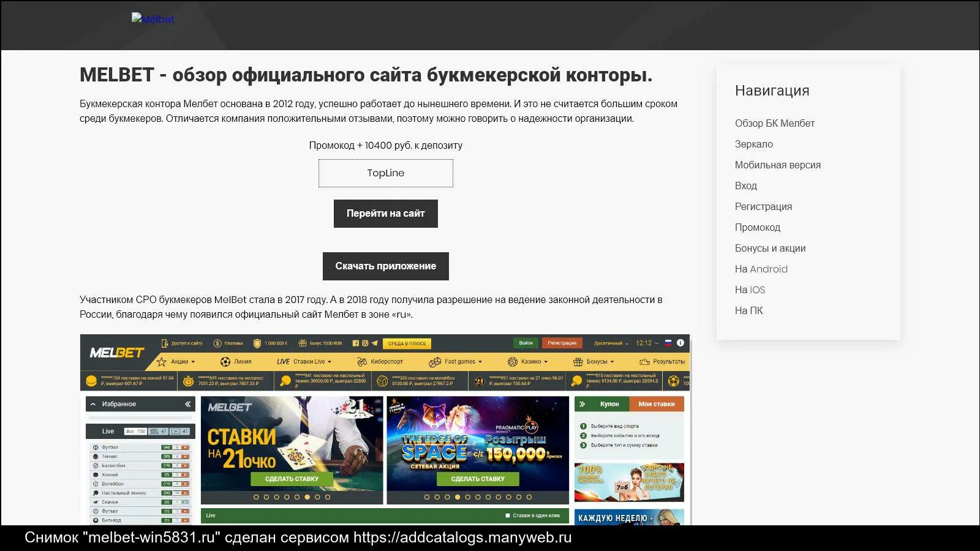
Task: Open На Android navigation link
Action: (x=761, y=269)
